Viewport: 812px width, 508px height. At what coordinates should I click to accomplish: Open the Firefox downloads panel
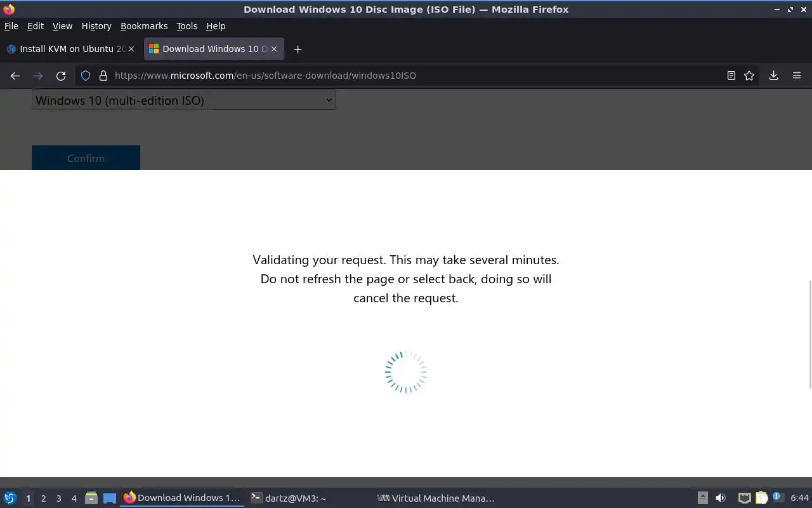tap(773, 76)
